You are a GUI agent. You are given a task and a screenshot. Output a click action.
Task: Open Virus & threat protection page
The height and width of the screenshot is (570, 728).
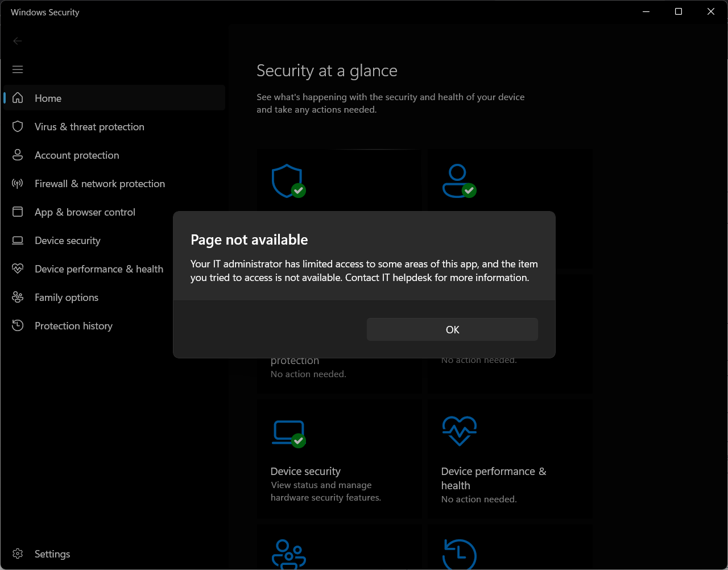point(114,126)
